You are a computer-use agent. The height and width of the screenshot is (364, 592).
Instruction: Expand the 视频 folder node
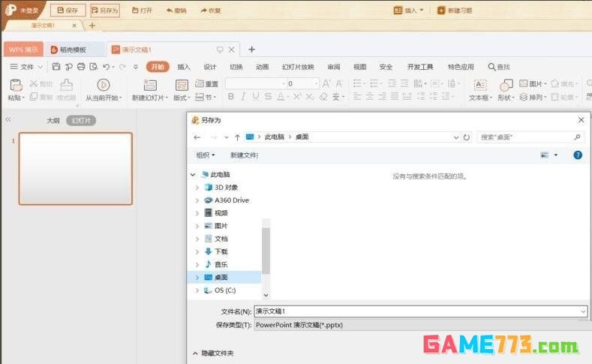[197, 213]
